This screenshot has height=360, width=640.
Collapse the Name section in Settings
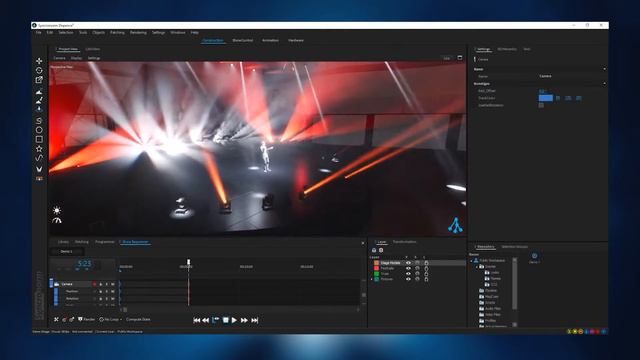[x=604, y=69]
